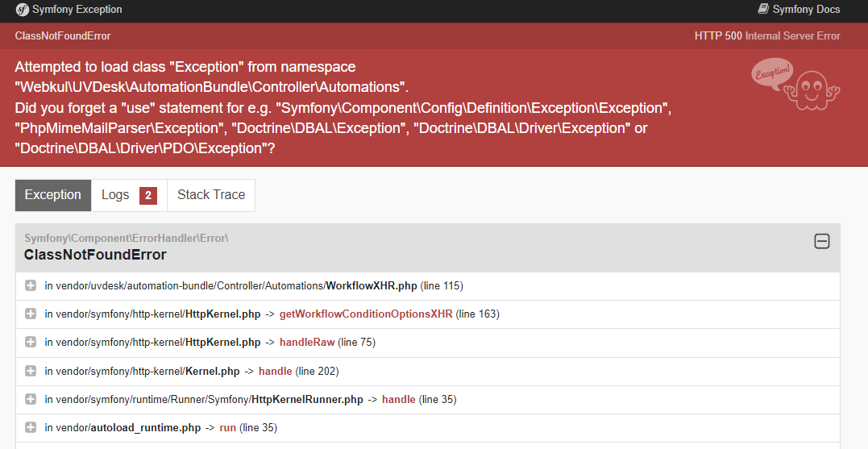
Task: Expand the Kernel.php handle frame
Action: 31,371
